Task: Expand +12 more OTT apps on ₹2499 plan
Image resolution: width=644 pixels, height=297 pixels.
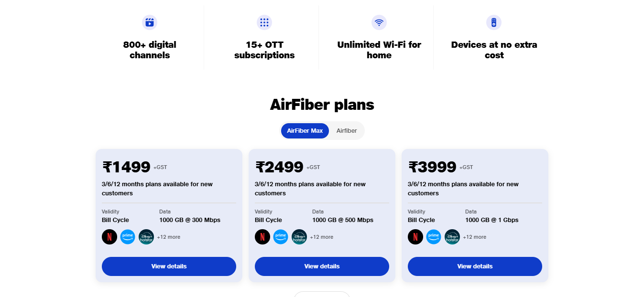Action: pos(322,237)
